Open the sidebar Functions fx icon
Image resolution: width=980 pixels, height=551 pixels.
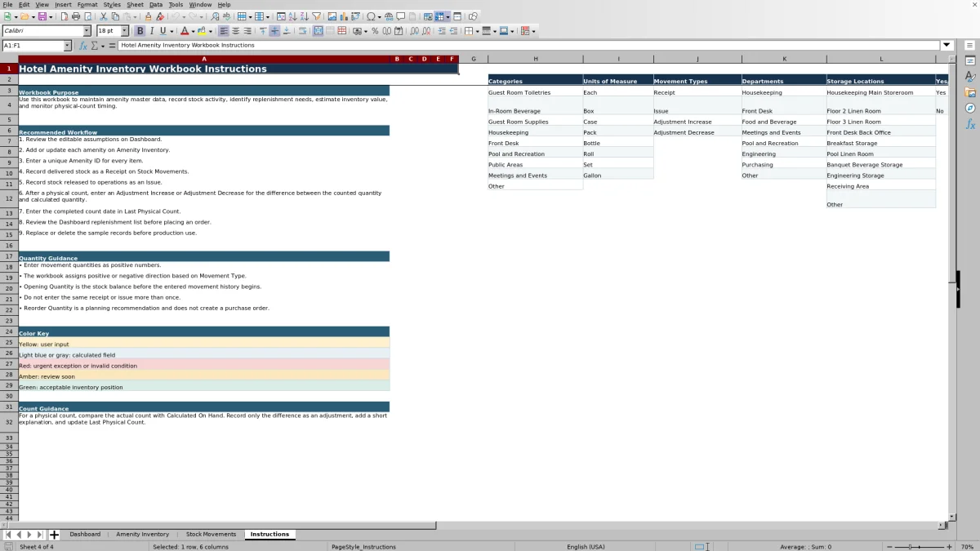[970, 124]
